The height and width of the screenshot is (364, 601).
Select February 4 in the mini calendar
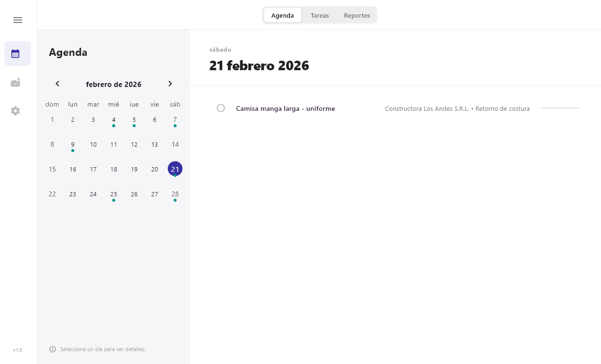(x=114, y=119)
